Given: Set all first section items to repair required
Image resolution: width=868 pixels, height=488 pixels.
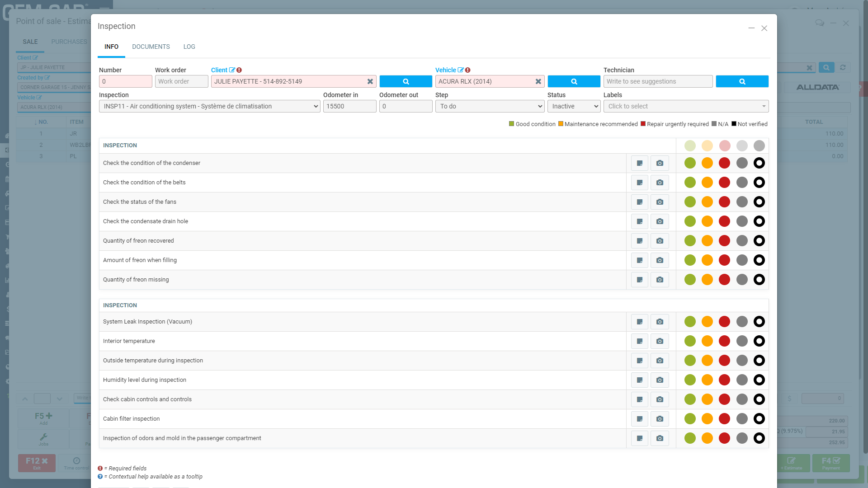Looking at the screenshot, I should tap(725, 145).
